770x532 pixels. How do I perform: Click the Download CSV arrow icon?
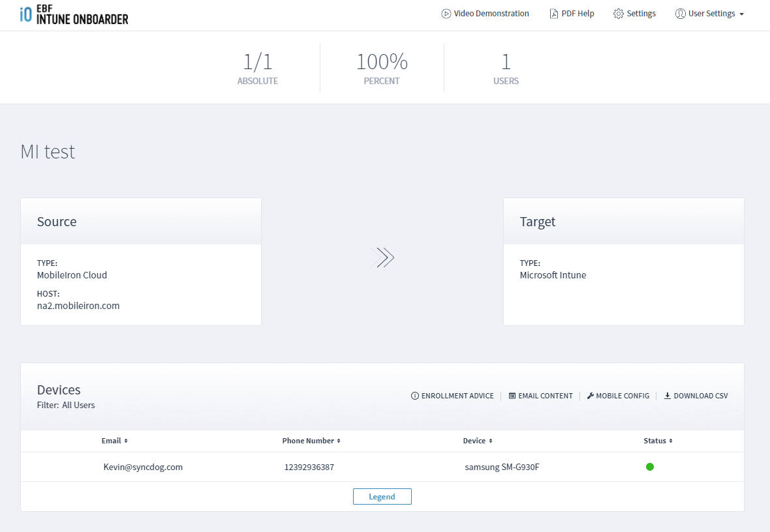(668, 396)
